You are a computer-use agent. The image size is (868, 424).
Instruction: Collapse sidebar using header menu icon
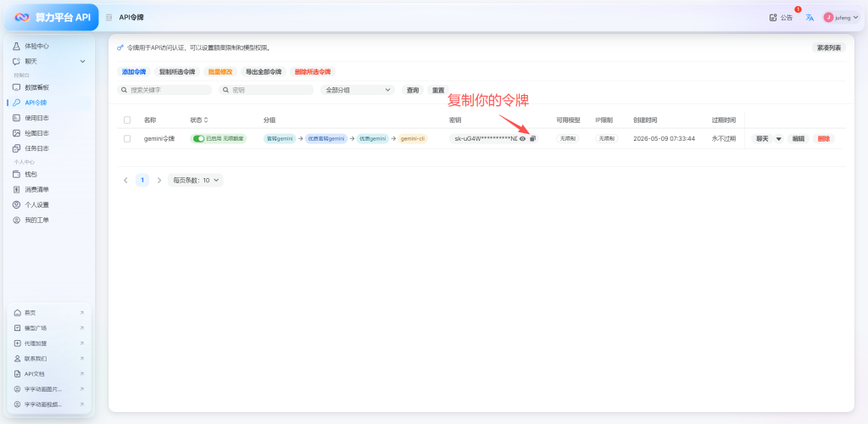[108, 18]
